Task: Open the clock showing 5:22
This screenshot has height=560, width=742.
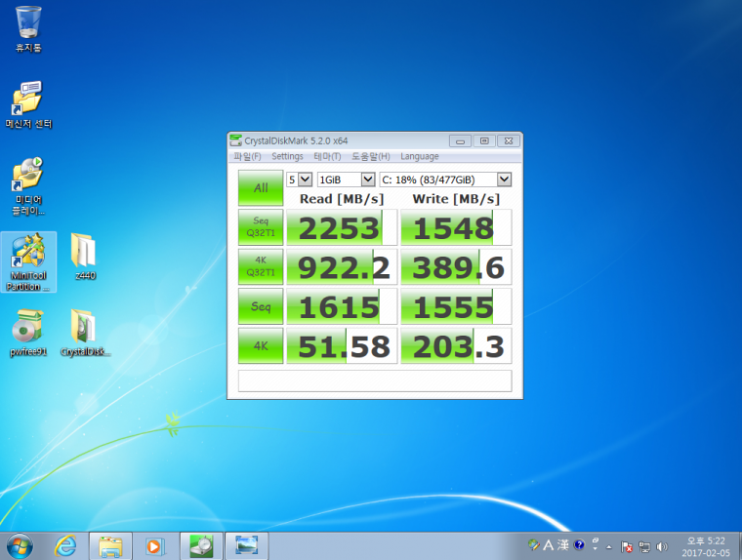Action: pos(706,546)
